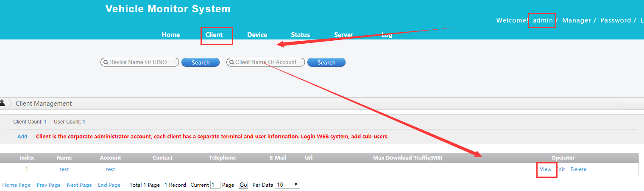Open account test link
The width and height of the screenshot is (644, 191).
click(111, 169)
